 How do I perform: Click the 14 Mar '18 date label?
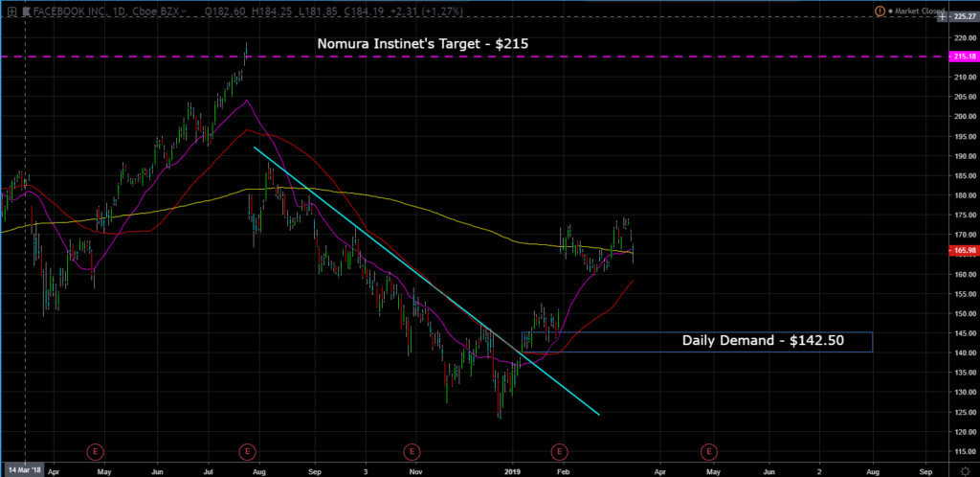click(24, 469)
